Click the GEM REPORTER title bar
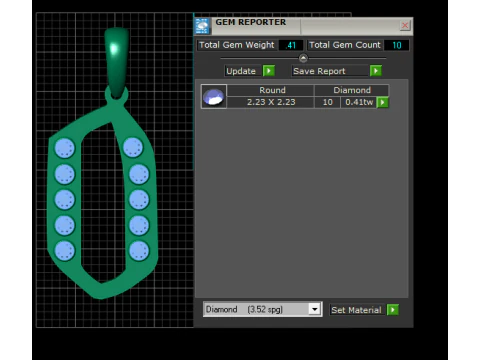Screen dimensions: 480x360 303,26
